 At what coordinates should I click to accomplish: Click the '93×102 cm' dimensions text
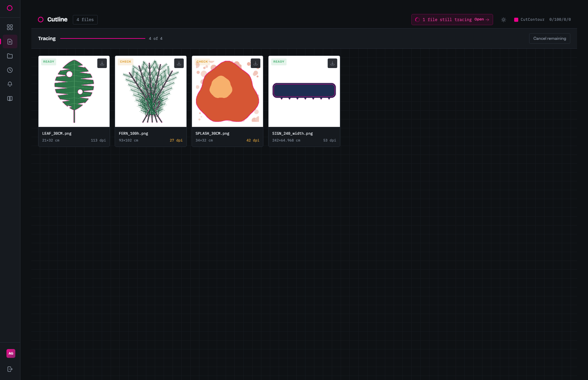point(128,141)
